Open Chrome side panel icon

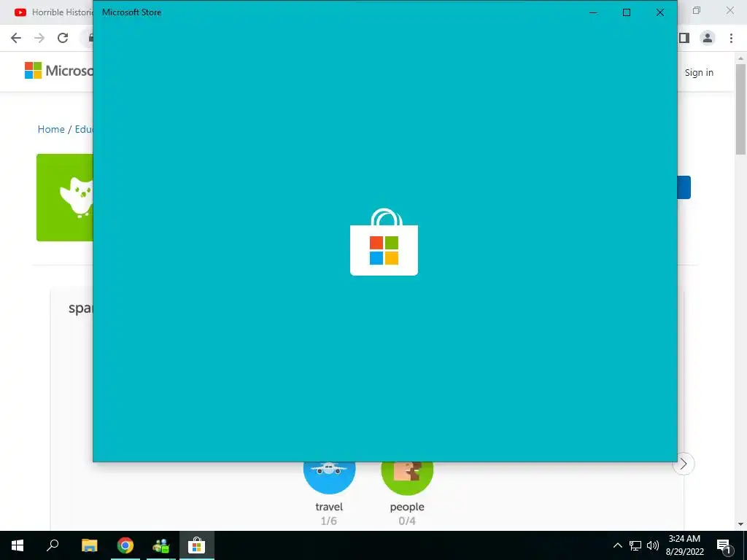pos(684,38)
